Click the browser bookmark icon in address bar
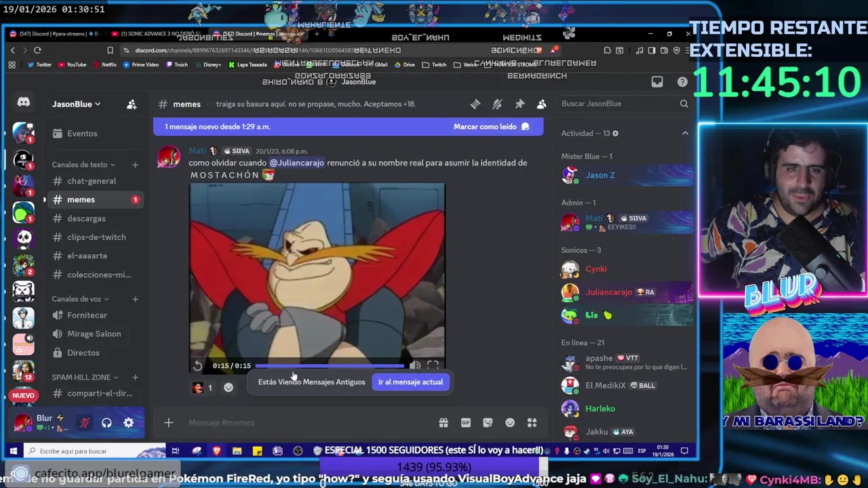868x488 pixels. point(110,50)
